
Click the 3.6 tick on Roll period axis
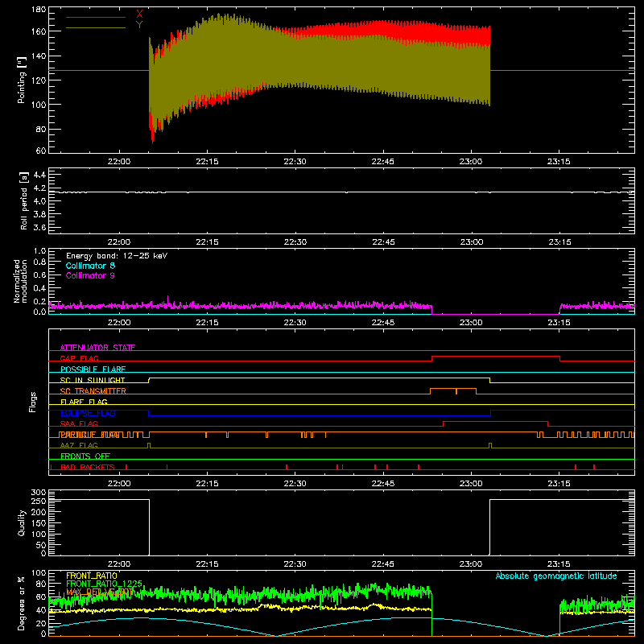point(39,228)
